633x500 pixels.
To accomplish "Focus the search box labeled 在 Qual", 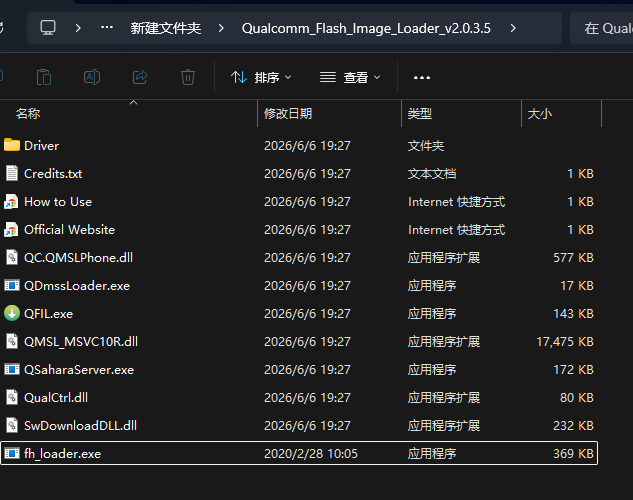I will pos(602,28).
